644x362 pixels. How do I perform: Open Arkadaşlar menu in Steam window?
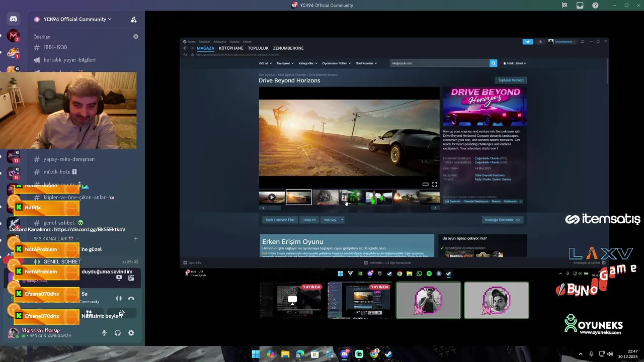coord(220,42)
